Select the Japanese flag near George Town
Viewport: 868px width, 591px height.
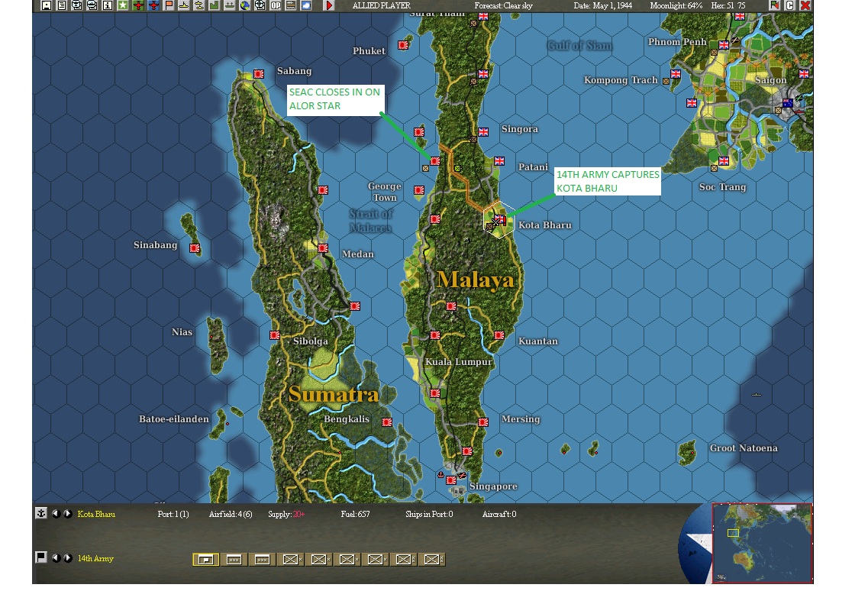point(419,190)
